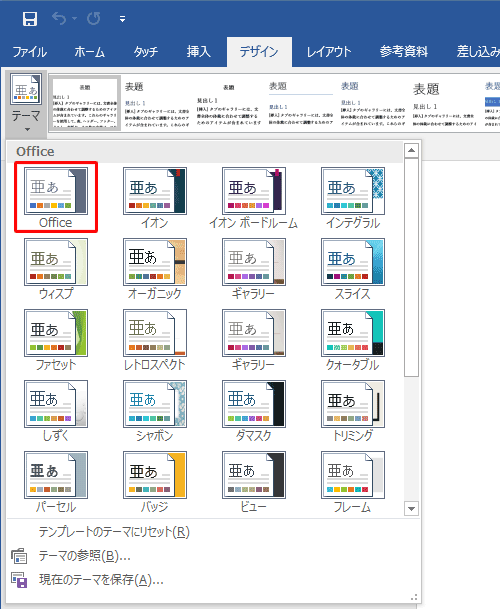Apply the ファセット theme

click(x=56, y=339)
